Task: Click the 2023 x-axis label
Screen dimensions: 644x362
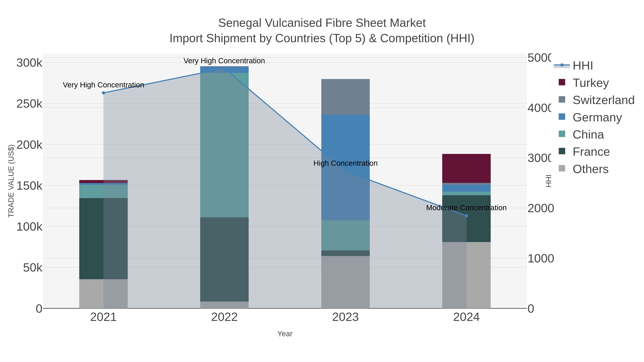Action: (345, 317)
